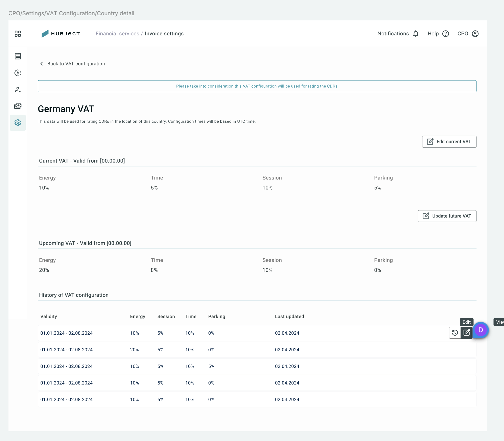The width and height of the screenshot is (504, 441).
Task: Click the Edit tooltip label
Action: pos(467,322)
